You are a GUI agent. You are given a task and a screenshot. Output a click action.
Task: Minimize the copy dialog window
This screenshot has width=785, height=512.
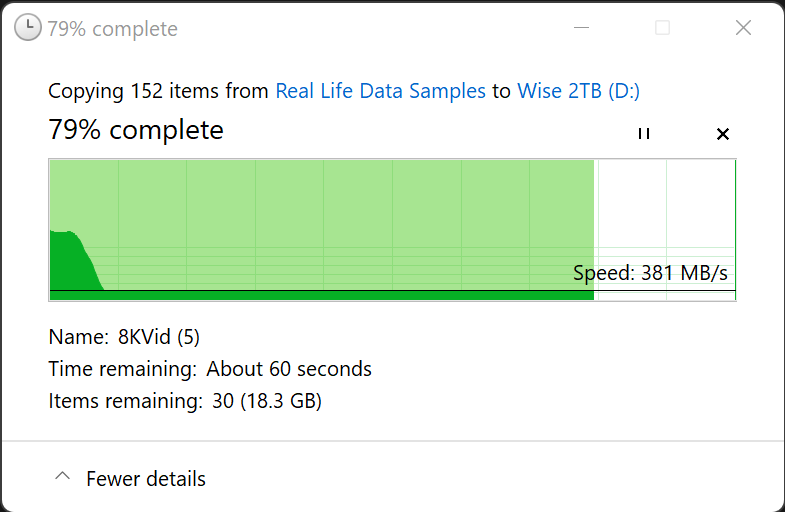pyautogui.click(x=581, y=28)
